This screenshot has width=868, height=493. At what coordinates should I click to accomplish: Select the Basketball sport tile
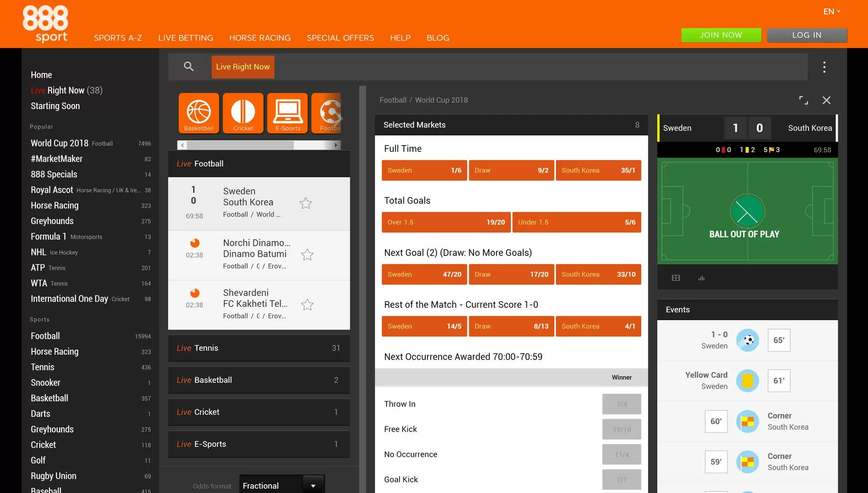pyautogui.click(x=199, y=113)
